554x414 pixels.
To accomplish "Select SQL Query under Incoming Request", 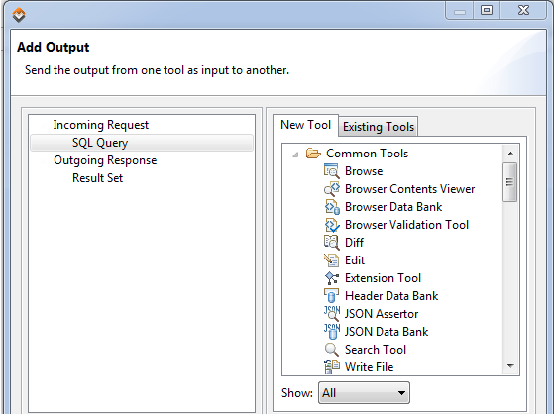I will coord(100,143).
